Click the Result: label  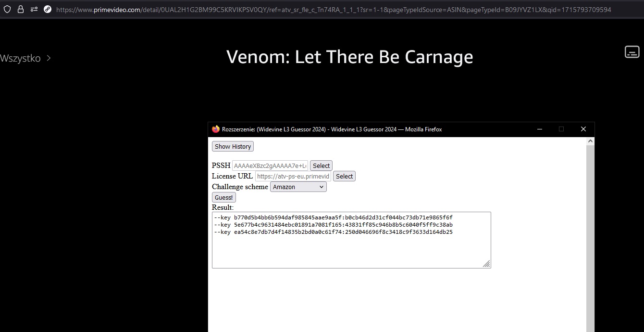pyautogui.click(x=223, y=207)
